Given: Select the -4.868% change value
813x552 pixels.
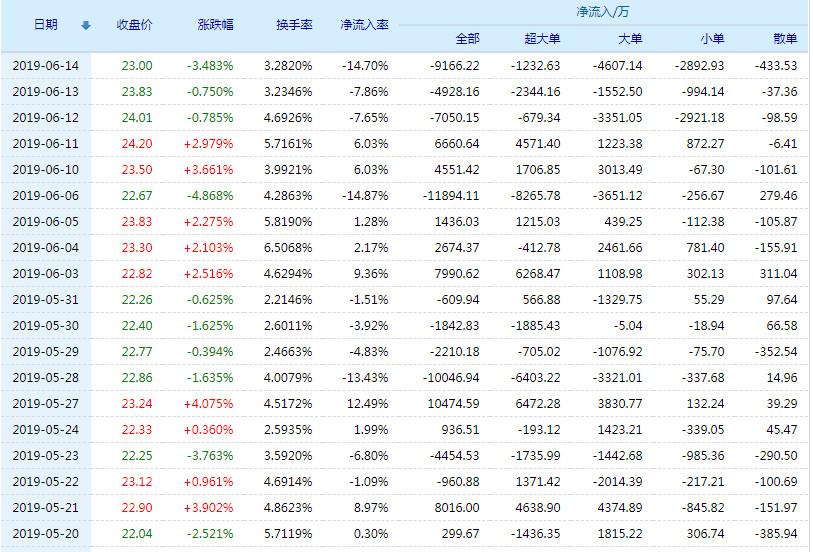Looking at the screenshot, I should (x=210, y=196).
